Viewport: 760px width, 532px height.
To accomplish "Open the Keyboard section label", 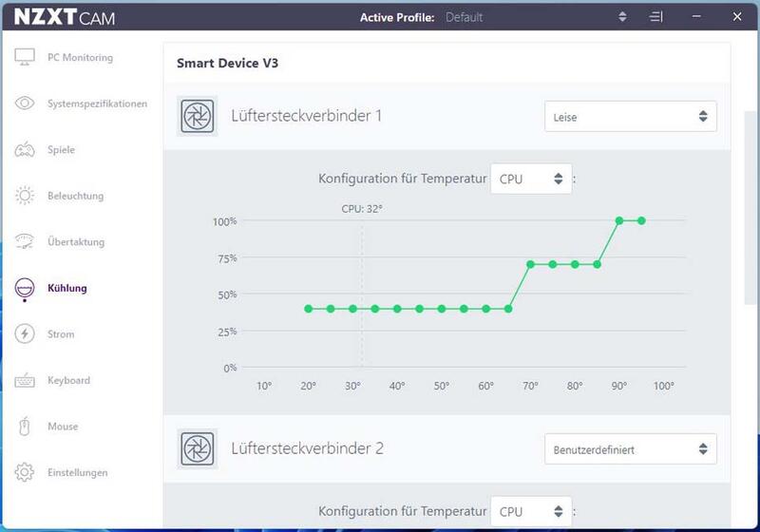I will [68, 380].
